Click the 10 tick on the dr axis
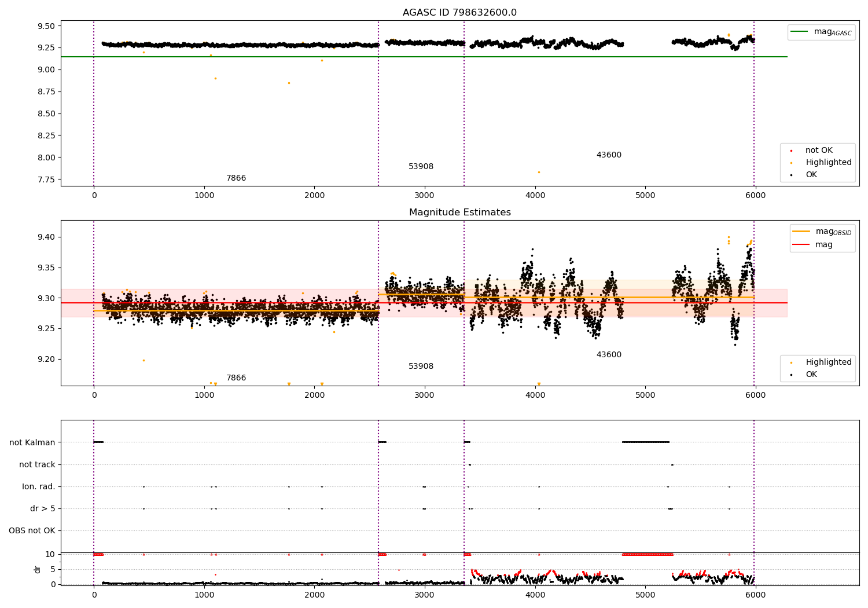Screen dimensions: 868x608 [x=50, y=555]
